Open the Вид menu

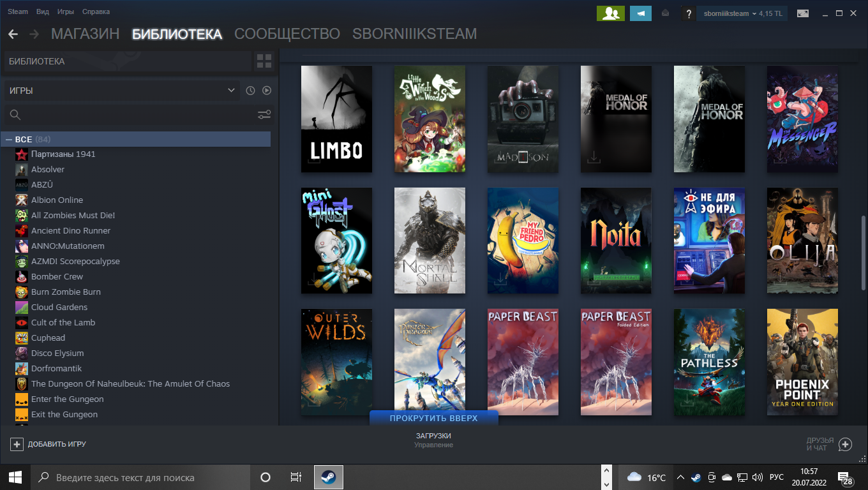click(43, 11)
